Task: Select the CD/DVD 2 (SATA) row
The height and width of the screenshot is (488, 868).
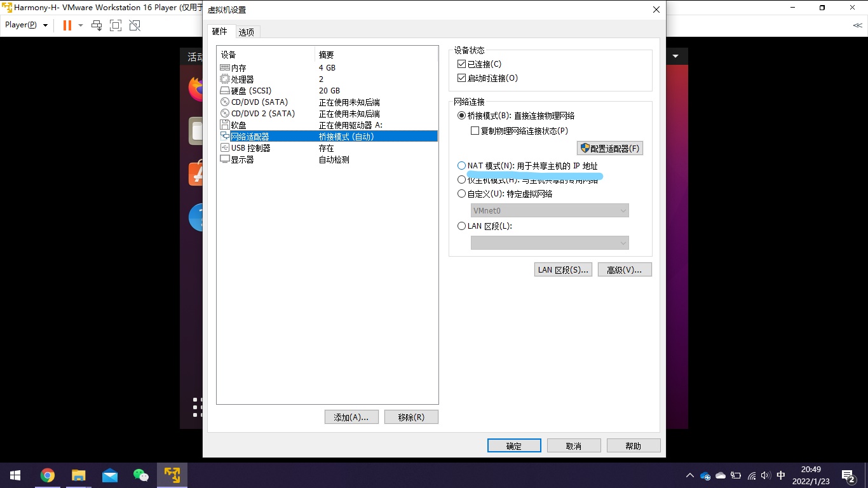Action: [327, 113]
